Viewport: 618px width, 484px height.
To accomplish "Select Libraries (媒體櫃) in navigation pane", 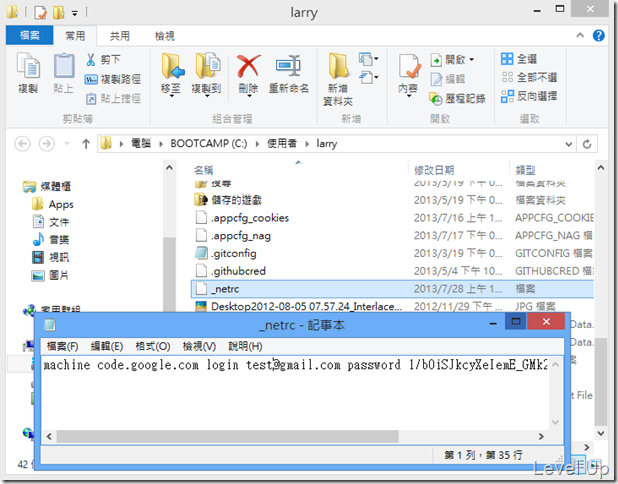I will pos(47,186).
